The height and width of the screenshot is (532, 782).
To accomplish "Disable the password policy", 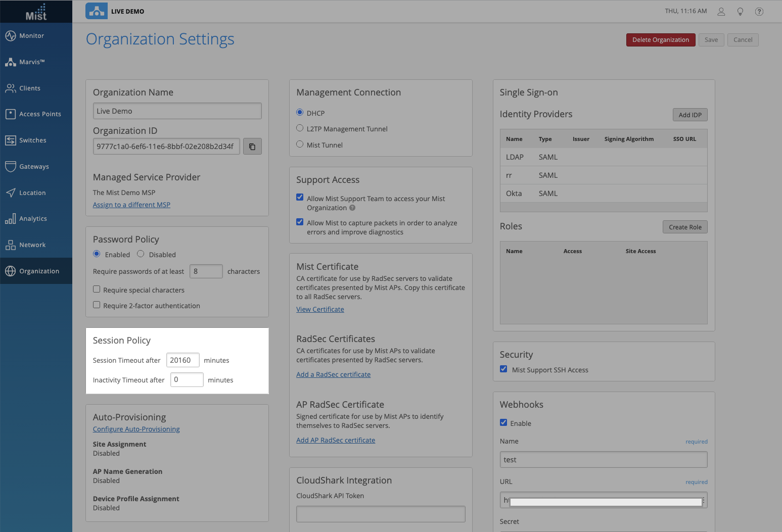I will (141, 254).
